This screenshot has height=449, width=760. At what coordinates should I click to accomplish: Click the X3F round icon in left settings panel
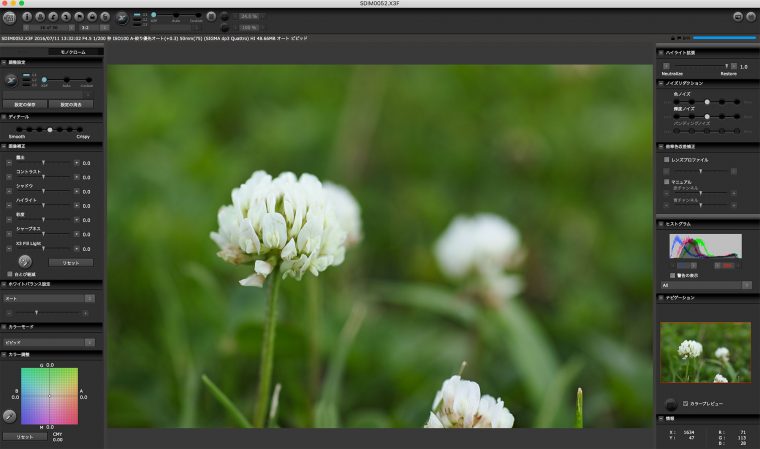(11, 80)
